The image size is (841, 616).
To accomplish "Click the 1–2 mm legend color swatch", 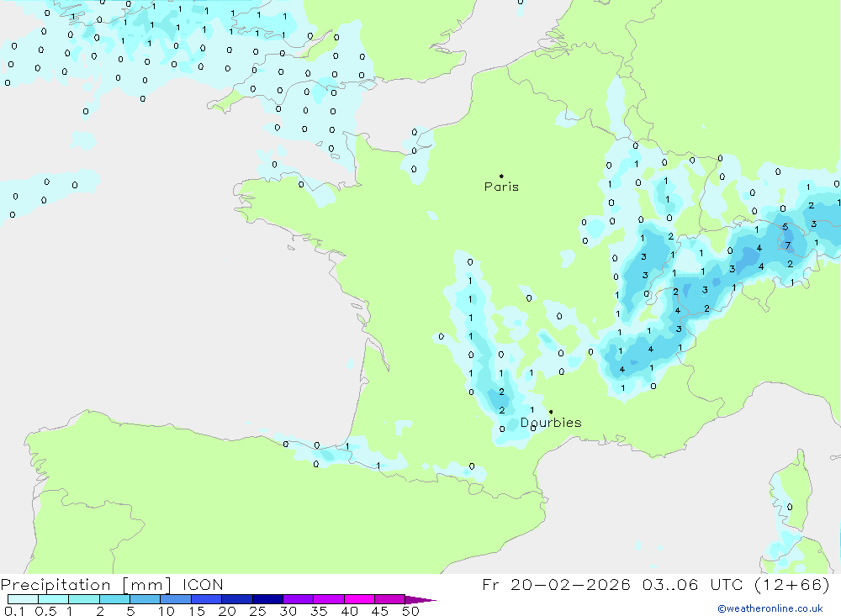I will tap(84, 599).
